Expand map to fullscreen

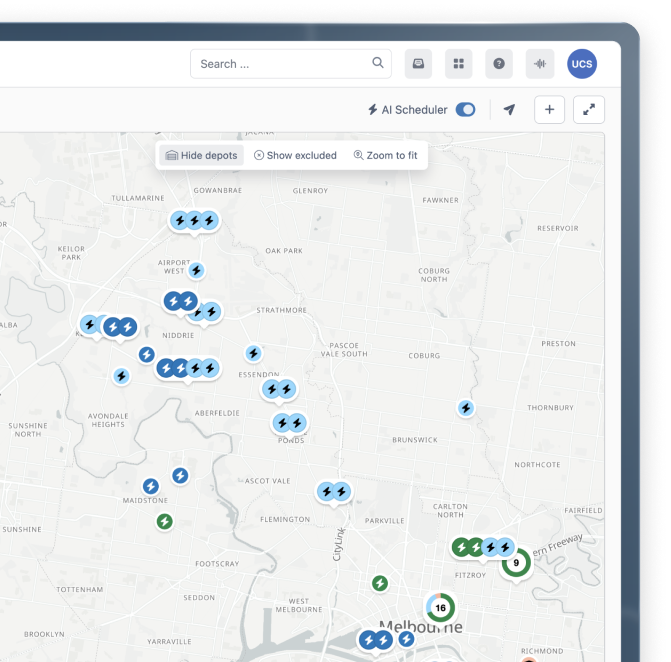tap(589, 110)
